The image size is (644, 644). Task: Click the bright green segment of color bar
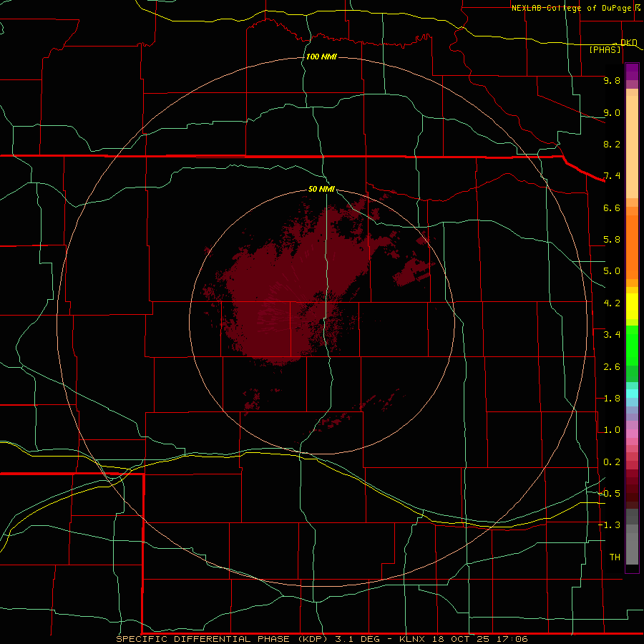tap(632, 345)
